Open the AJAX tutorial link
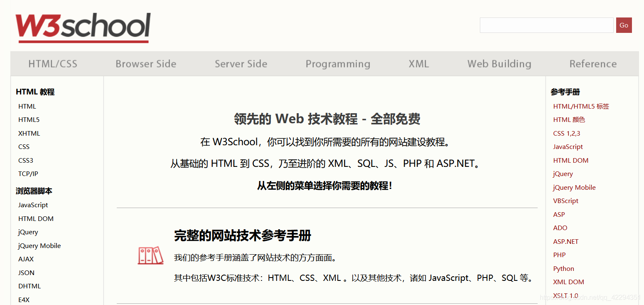Screen dimensions: 644x305 pos(26,259)
